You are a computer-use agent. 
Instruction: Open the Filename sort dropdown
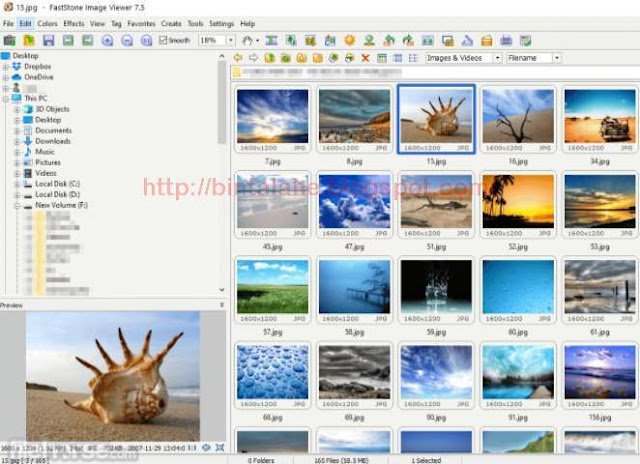pyautogui.click(x=557, y=58)
